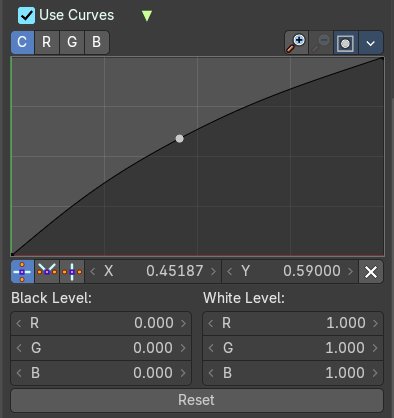
Task: Increase White Level G value
Action: coord(375,348)
